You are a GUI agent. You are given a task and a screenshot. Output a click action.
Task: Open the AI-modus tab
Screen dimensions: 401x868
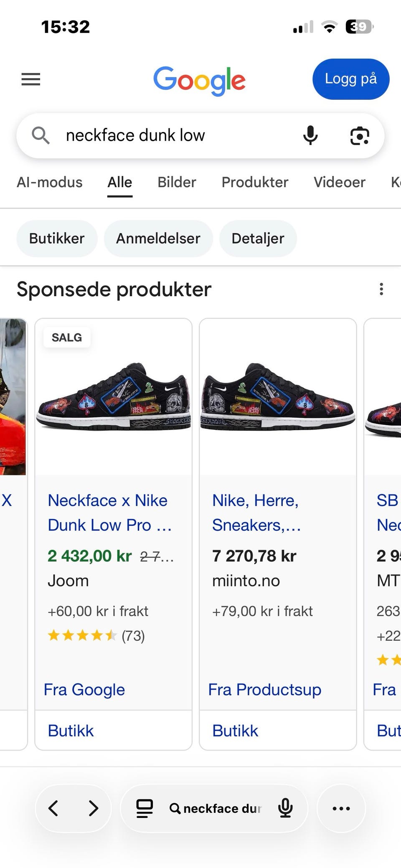tap(50, 182)
